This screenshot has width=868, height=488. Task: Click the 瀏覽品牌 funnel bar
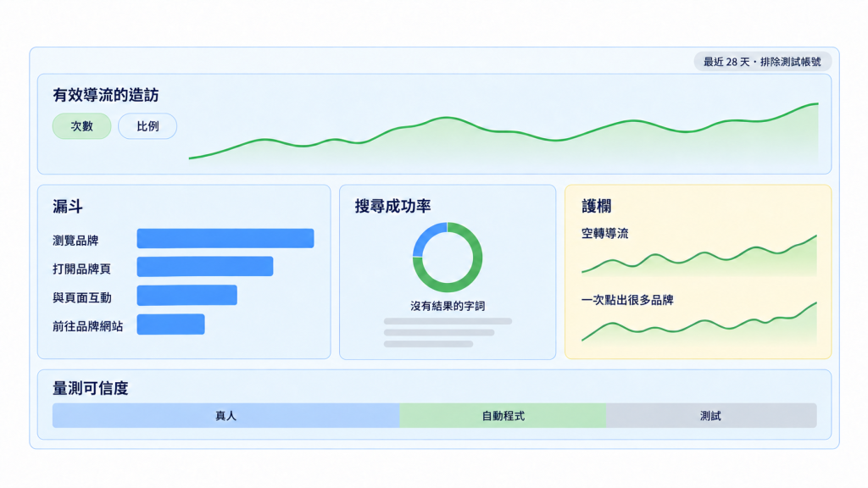point(225,238)
